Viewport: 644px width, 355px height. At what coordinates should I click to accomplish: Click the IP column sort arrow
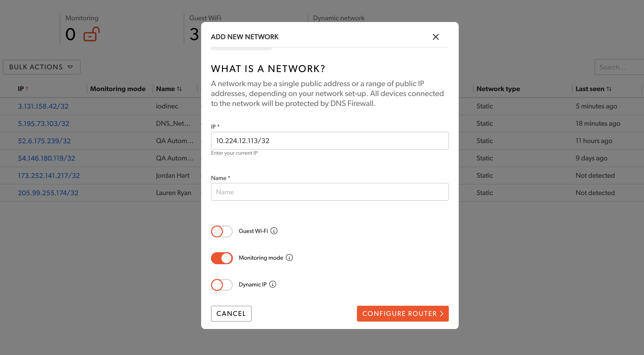(27, 88)
